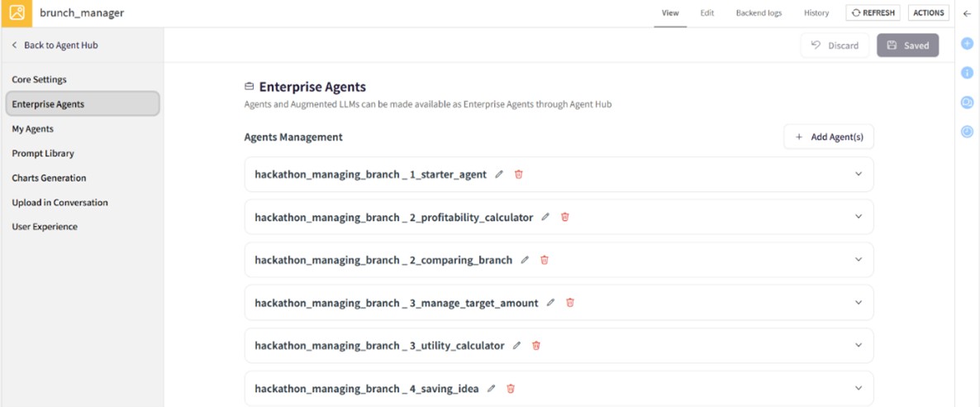Screen dimensions: 980x407
Task: Go Back to Agent Hub
Action: tap(55, 45)
